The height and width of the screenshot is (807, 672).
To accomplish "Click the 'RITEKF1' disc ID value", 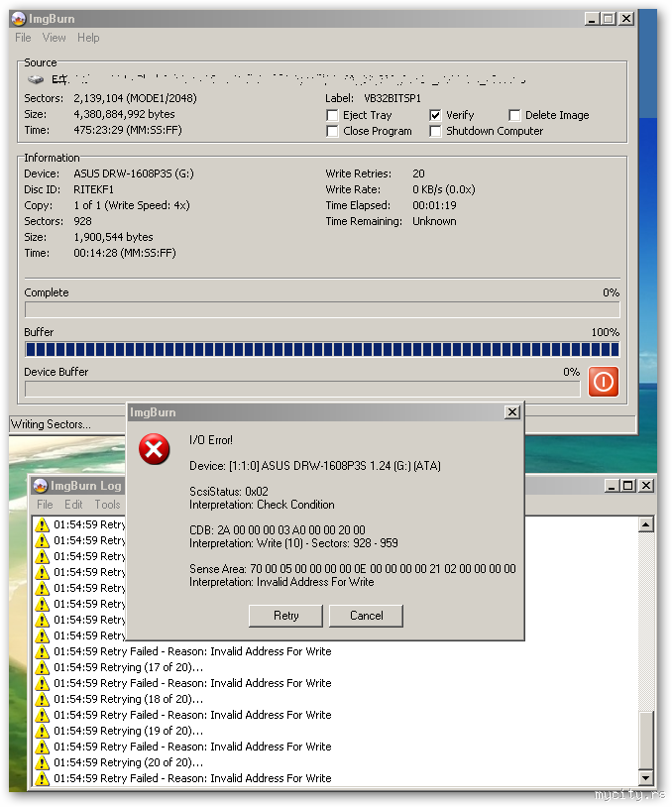I will [93, 190].
